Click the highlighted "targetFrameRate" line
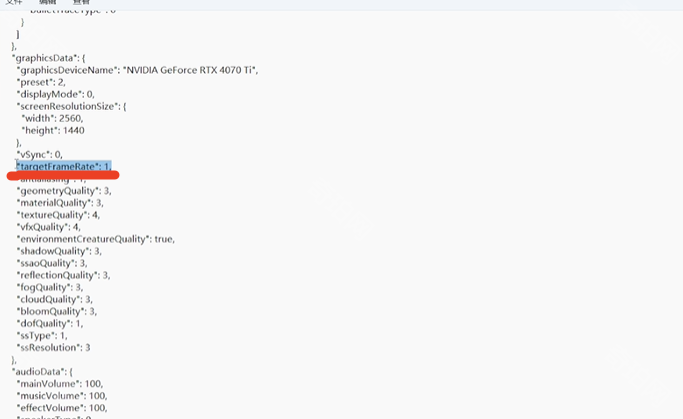The height and width of the screenshot is (419, 683). pos(64,166)
